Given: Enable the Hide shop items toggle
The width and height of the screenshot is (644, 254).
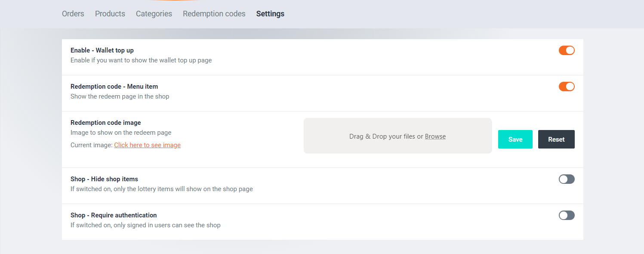Looking at the screenshot, I should click(566, 179).
